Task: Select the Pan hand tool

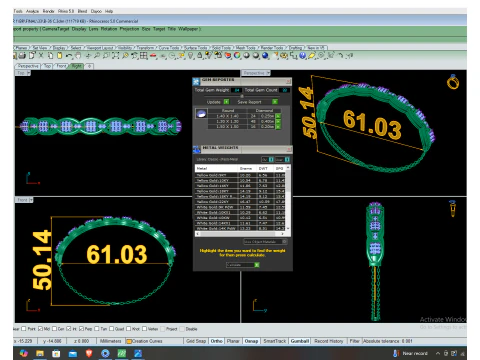Action: tap(78, 56)
